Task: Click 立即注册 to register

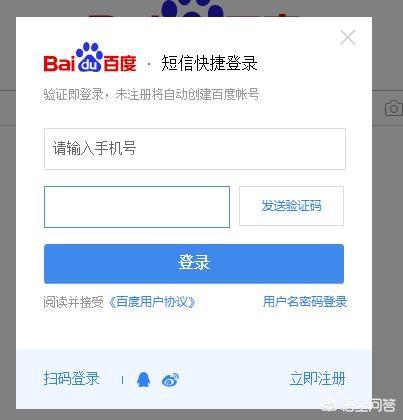Action: 317,379
